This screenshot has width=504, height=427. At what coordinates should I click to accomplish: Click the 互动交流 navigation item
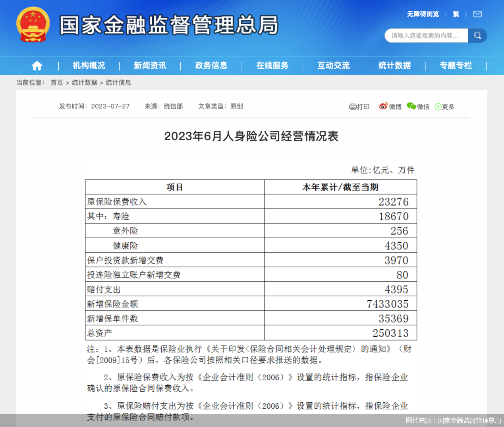[333, 66]
